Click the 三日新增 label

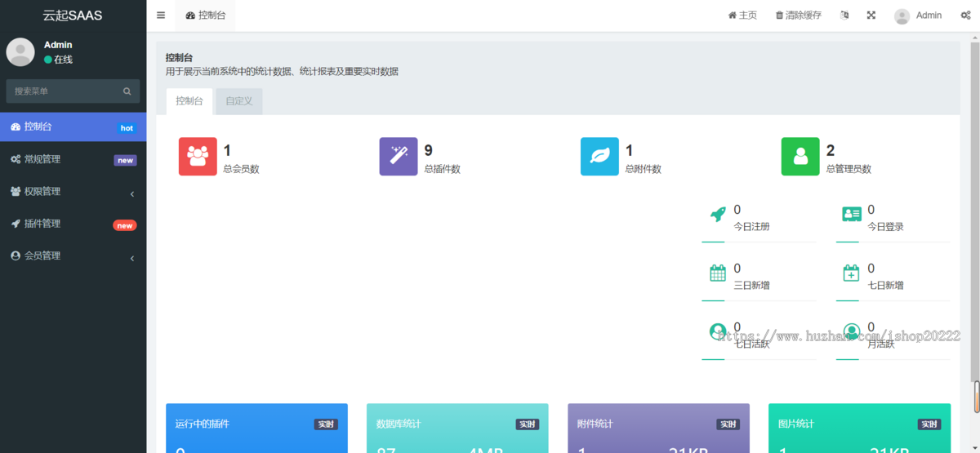click(x=751, y=285)
